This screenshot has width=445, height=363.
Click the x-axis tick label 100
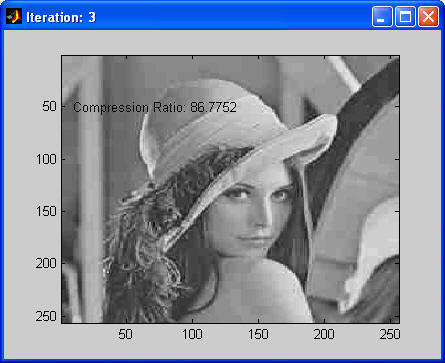192,334
